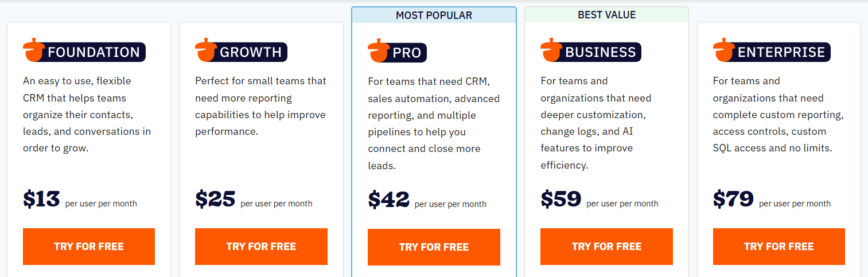
Task: Click the acorn icon on Growth plan
Action: click(205, 50)
